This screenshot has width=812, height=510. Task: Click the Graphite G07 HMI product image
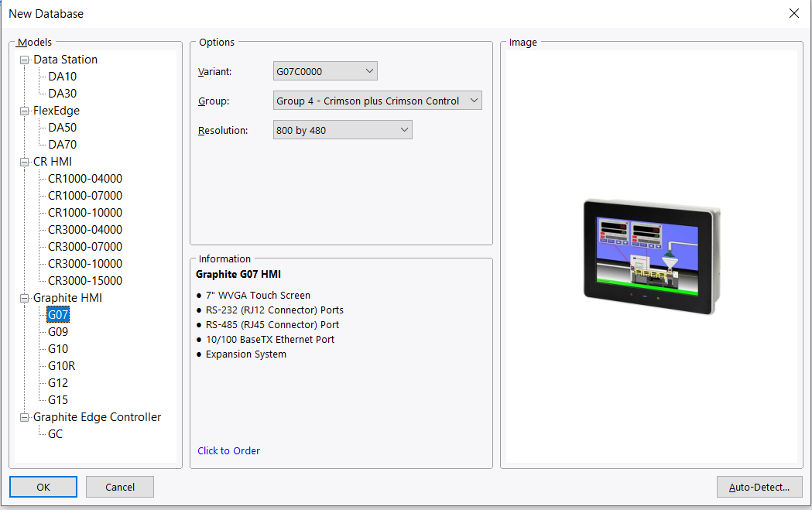(652, 256)
